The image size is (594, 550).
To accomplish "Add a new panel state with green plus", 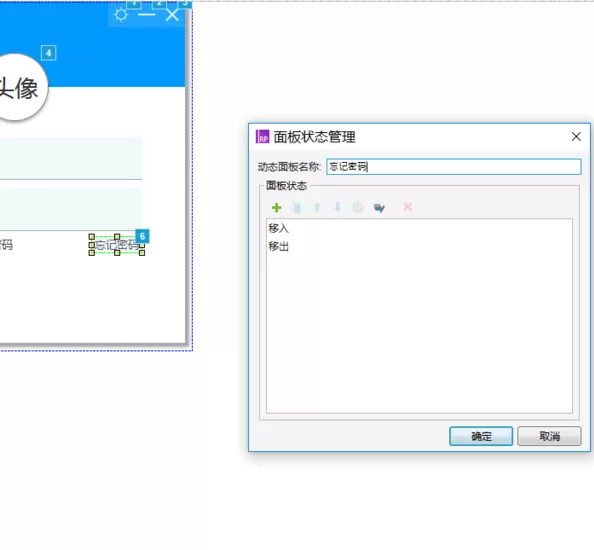I will click(277, 207).
